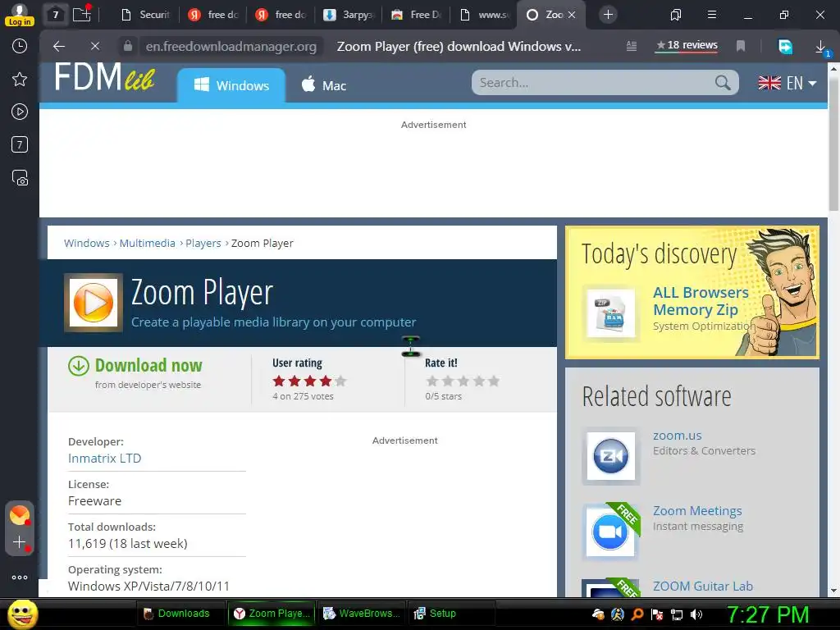Open reader mode icon in address bar
This screenshot has height=630, width=840.
click(x=632, y=47)
